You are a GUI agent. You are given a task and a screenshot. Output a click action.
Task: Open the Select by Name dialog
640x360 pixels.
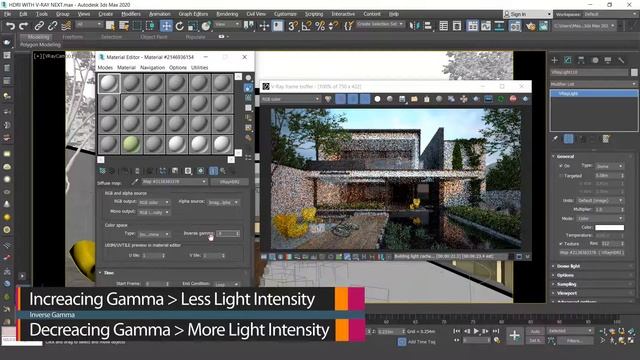click(x=124, y=26)
